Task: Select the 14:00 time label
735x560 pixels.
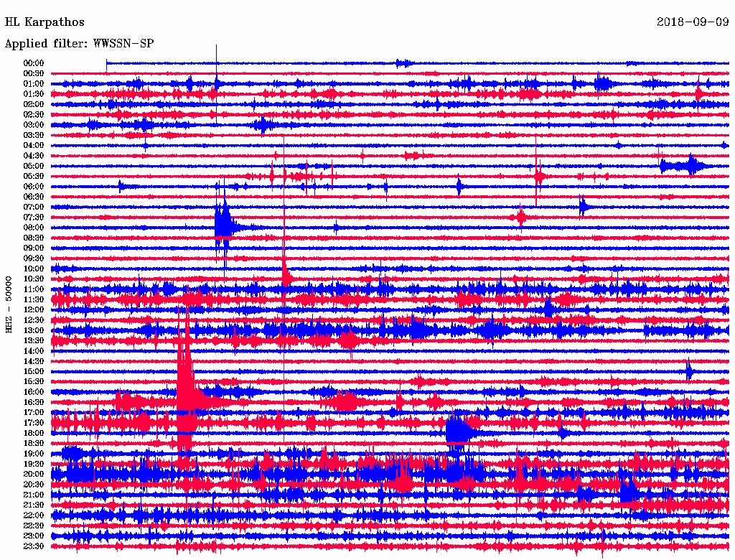Action: 34,351
